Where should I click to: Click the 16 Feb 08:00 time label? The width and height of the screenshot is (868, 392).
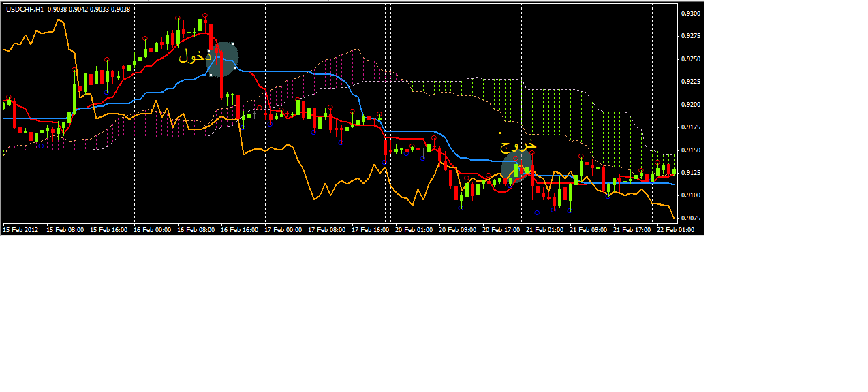click(196, 230)
